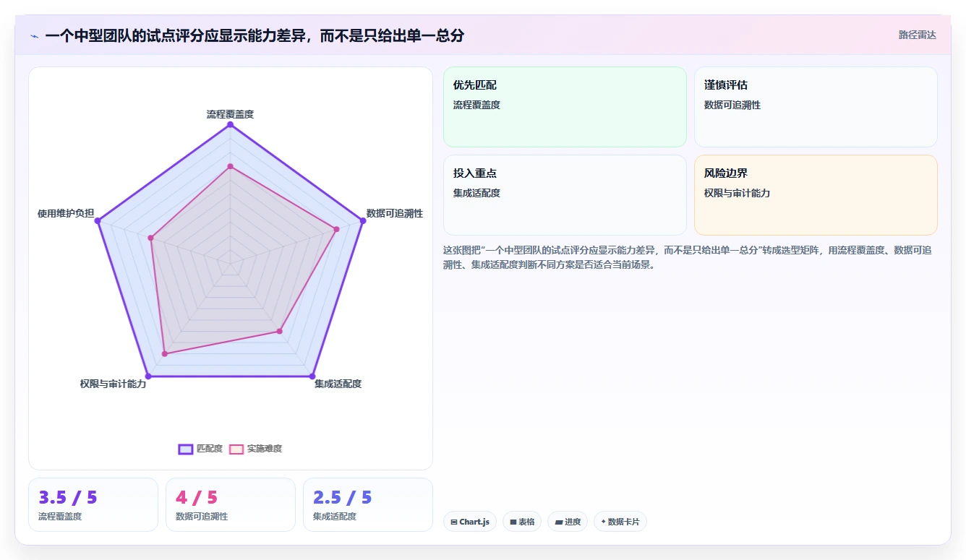Click the pink 实施难度 point on 权限与审计能力 axis
Screen dimensions: 966x560
165,353
